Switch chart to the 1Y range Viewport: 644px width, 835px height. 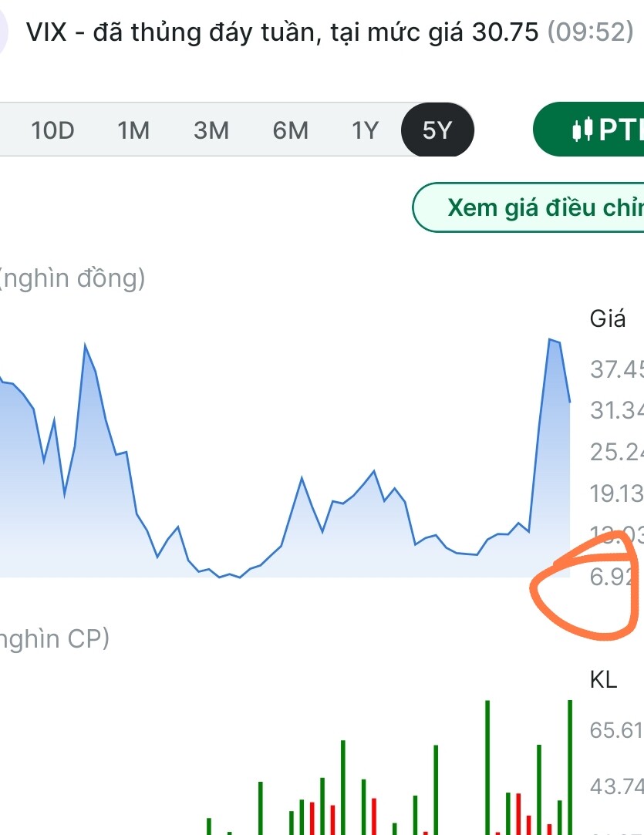[366, 130]
